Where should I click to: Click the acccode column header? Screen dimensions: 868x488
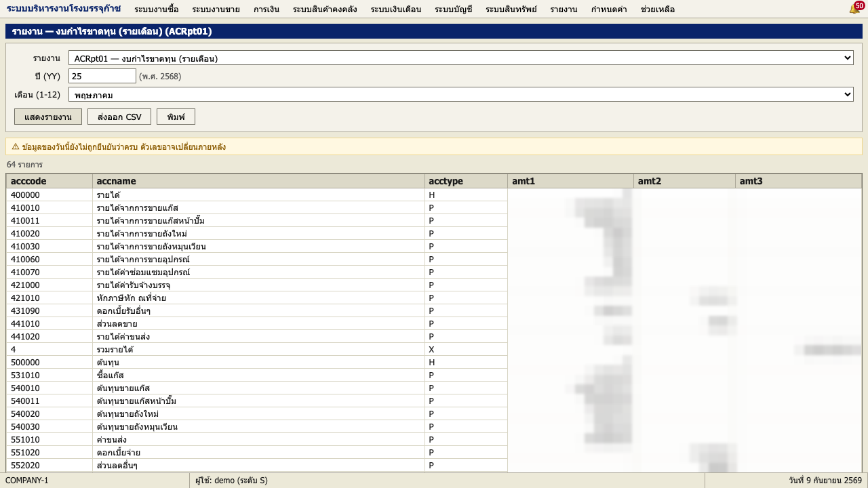pos(50,181)
